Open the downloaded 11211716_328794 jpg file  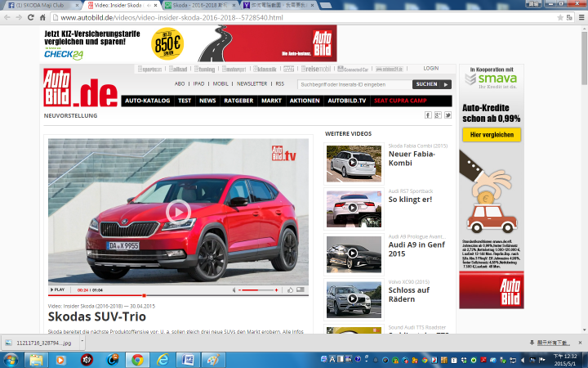(42, 343)
